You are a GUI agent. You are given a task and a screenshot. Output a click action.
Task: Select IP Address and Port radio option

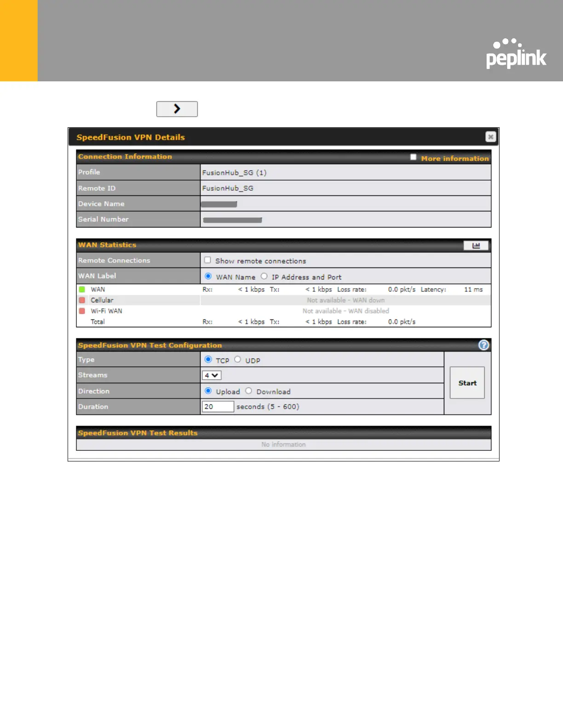click(x=264, y=276)
